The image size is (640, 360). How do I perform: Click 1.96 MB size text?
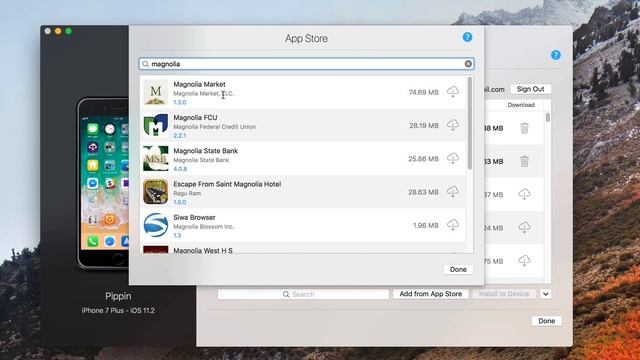coord(426,225)
